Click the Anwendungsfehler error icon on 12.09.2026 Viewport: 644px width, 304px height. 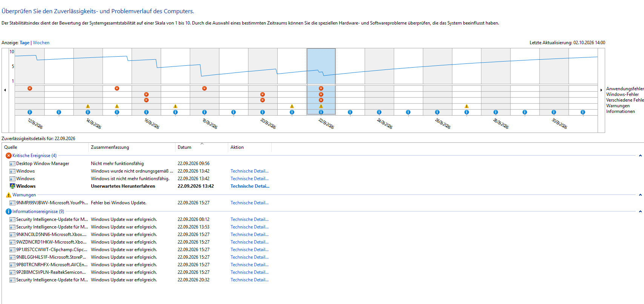pos(30,88)
